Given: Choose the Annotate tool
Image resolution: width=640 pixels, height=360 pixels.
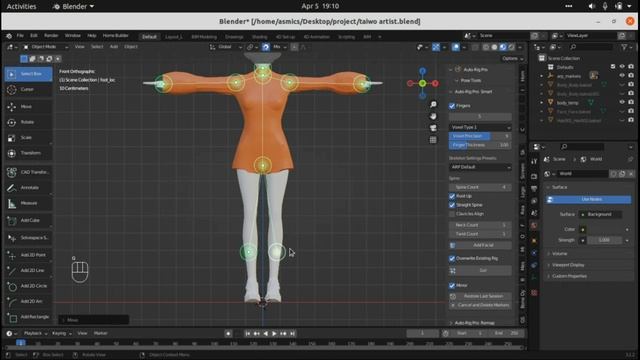Looking at the screenshot, I should coord(28,188).
